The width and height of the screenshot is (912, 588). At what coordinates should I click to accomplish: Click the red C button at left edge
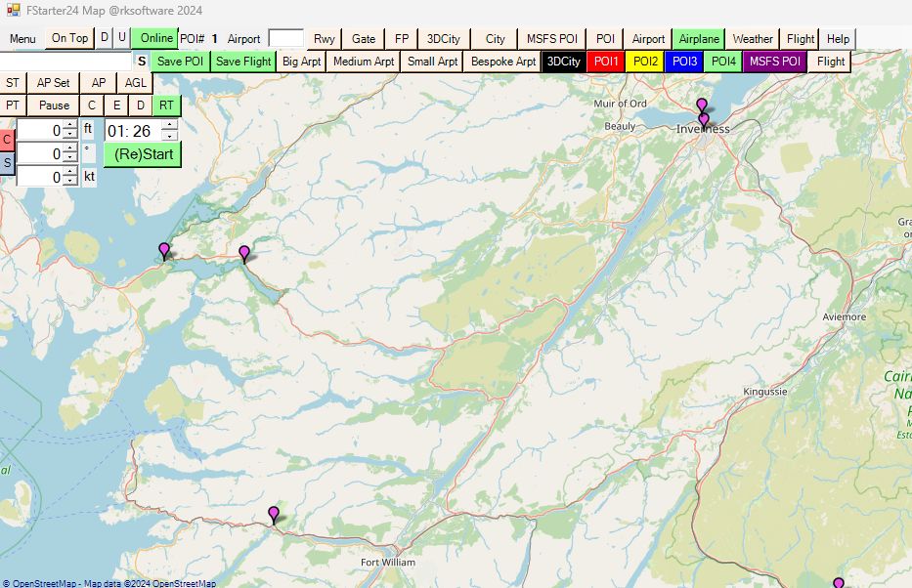click(x=7, y=140)
